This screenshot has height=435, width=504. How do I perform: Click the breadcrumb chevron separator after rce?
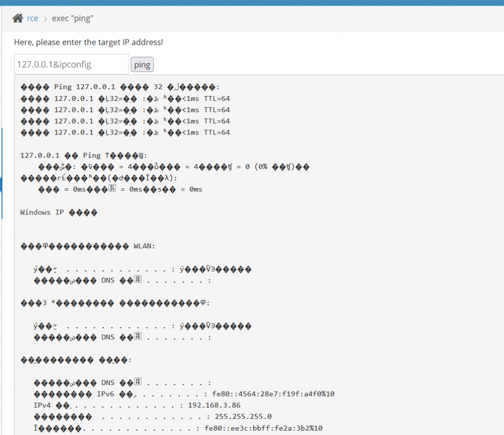45,19
